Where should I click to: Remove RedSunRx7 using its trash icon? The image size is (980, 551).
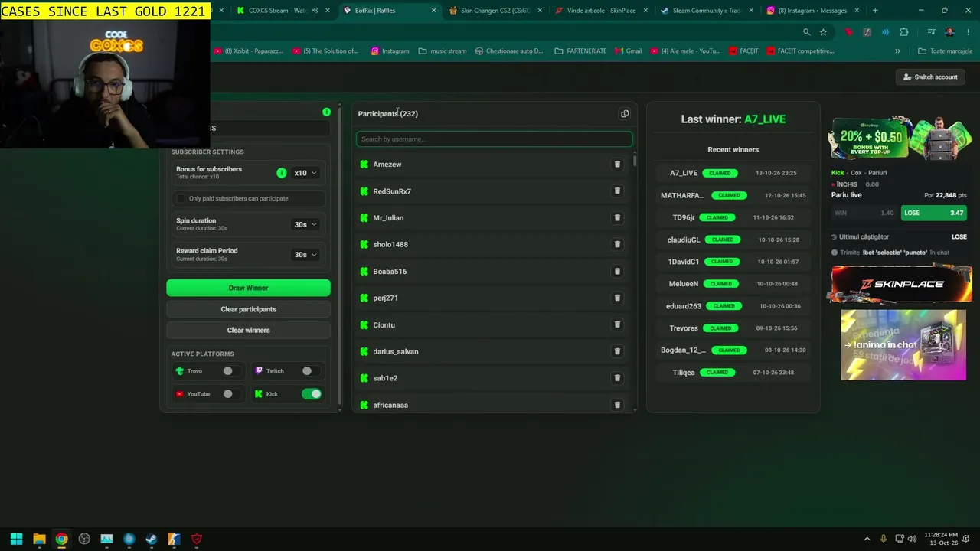[x=617, y=191]
